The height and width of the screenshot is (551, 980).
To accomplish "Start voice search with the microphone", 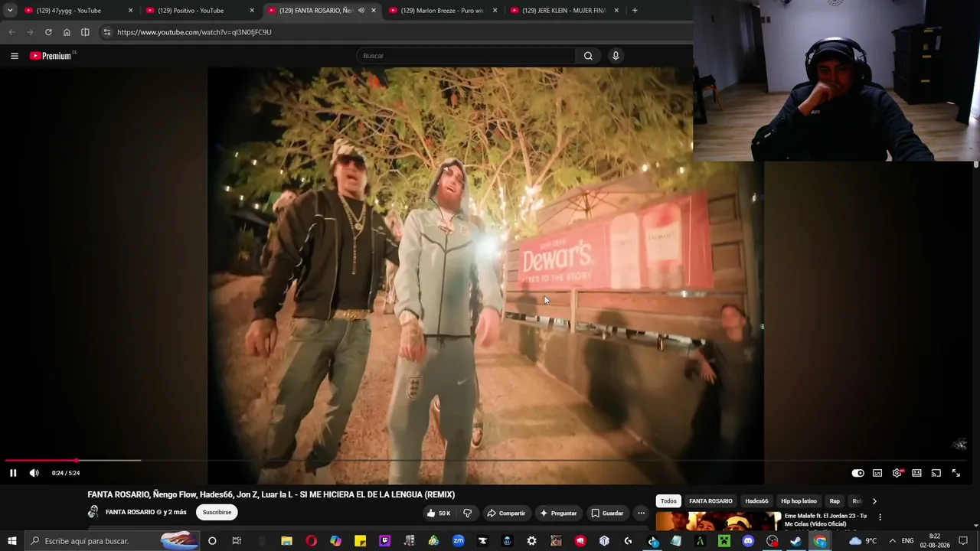I will tap(616, 56).
